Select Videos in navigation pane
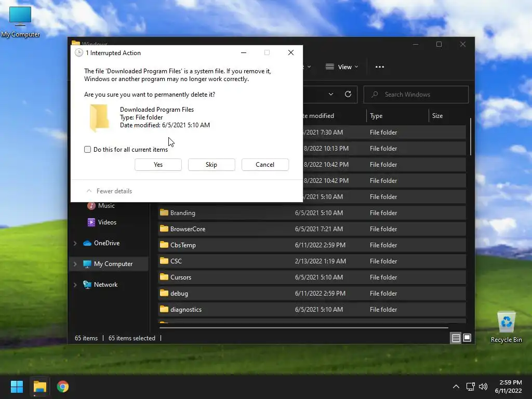 pos(107,222)
